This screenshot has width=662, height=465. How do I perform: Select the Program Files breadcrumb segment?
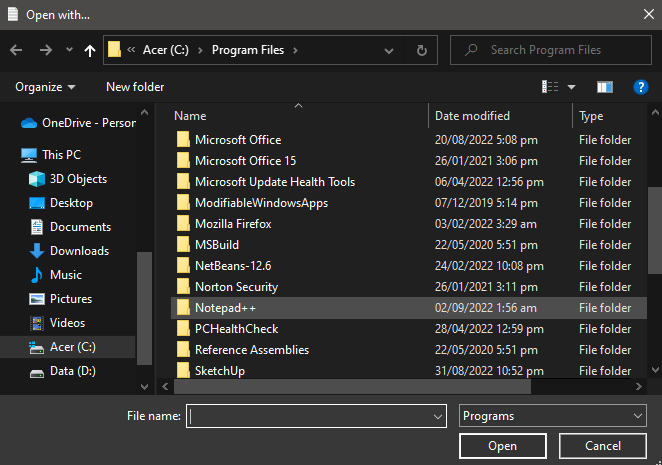pyautogui.click(x=248, y=50)
